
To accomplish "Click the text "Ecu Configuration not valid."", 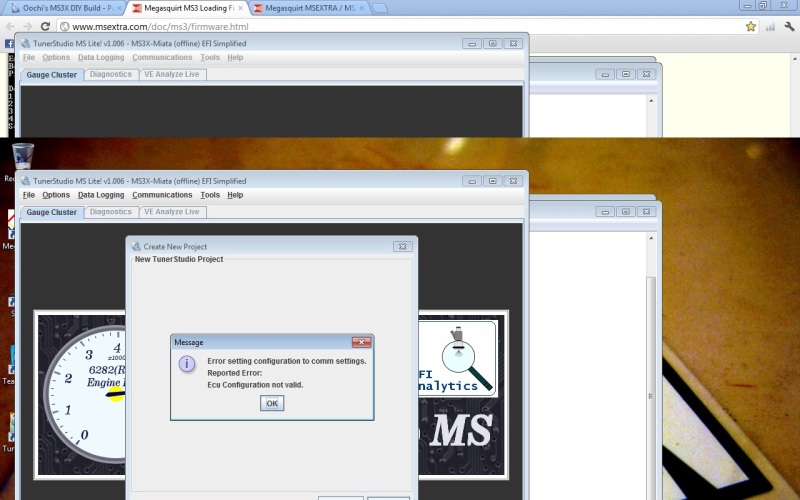I will point(255,385).
